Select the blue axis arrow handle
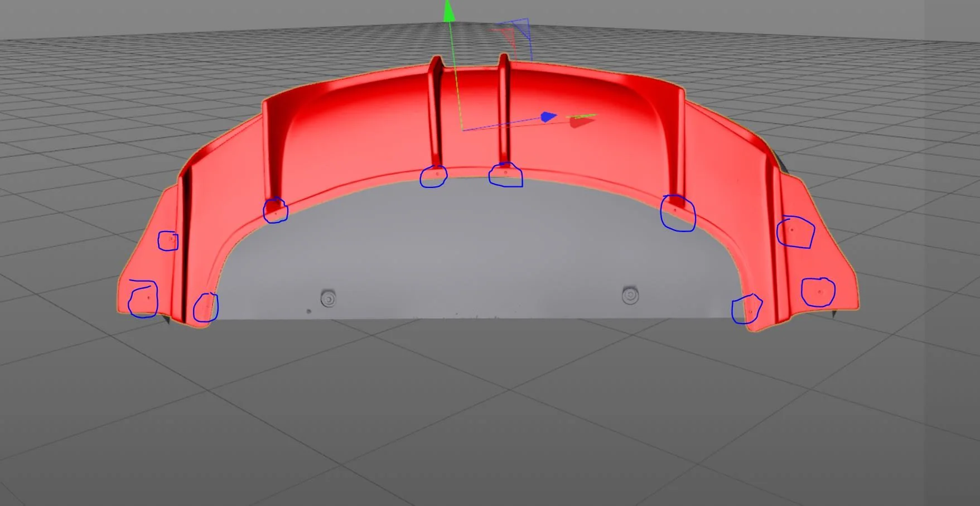 pos(549,117)
